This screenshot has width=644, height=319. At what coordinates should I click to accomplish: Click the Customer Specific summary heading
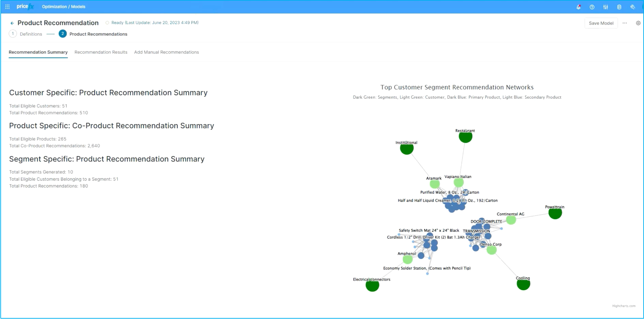pyautogui.click(x=108, y=93)
